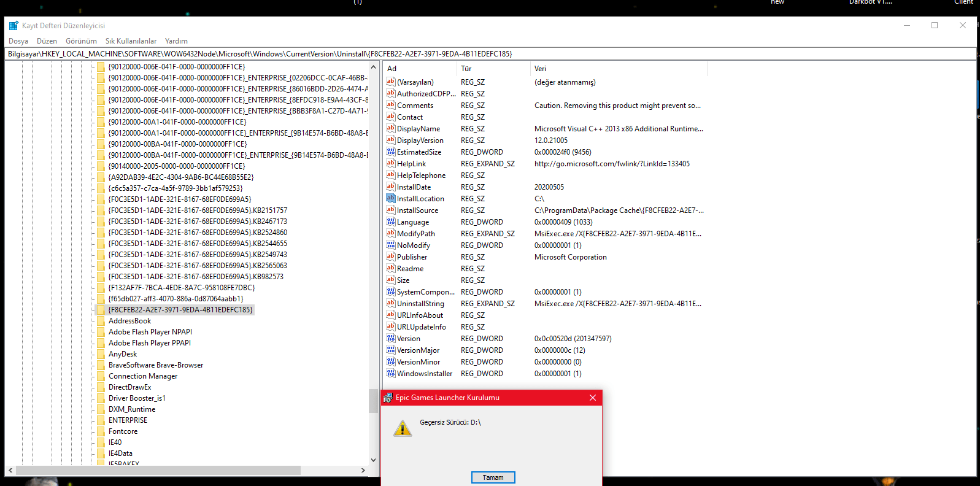Click the WindowsInstaller DWORD icon

coord(390,373)
